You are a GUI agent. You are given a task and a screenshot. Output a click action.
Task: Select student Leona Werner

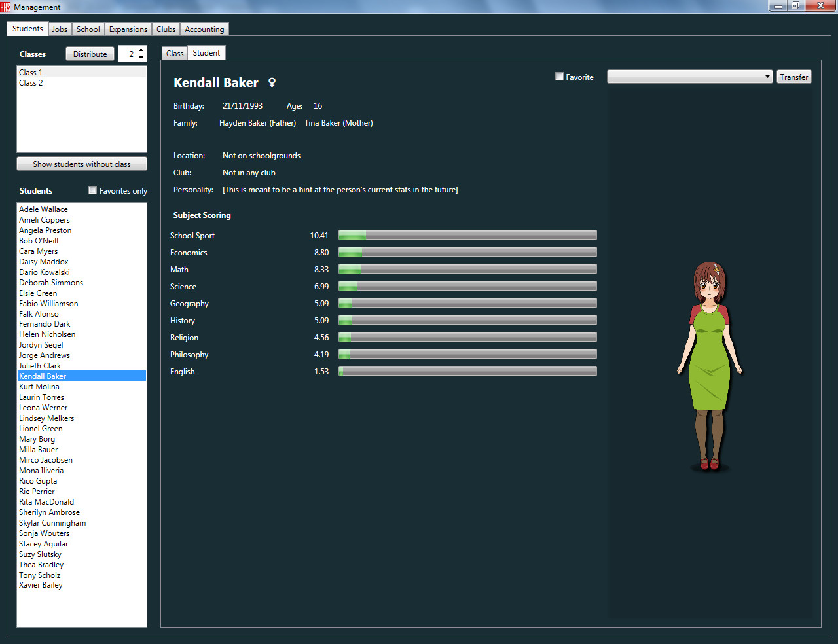82,407
